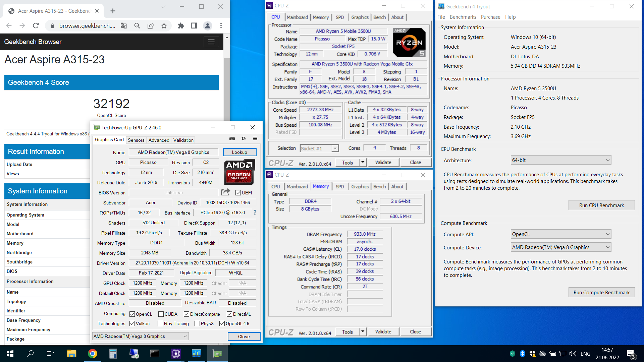Toggle the DirectCompute checkbox

186,314
